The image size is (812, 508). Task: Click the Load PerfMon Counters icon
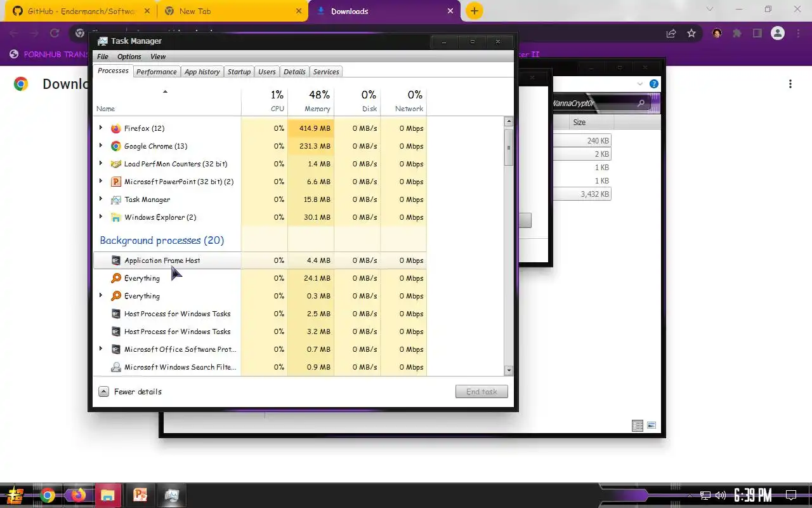[x=115, y=164]
